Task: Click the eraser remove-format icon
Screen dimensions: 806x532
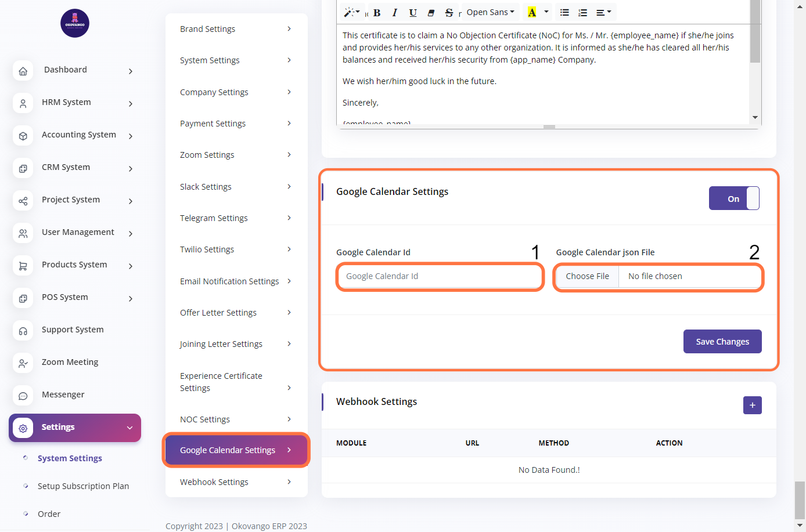Action: [x=431, y=12]
